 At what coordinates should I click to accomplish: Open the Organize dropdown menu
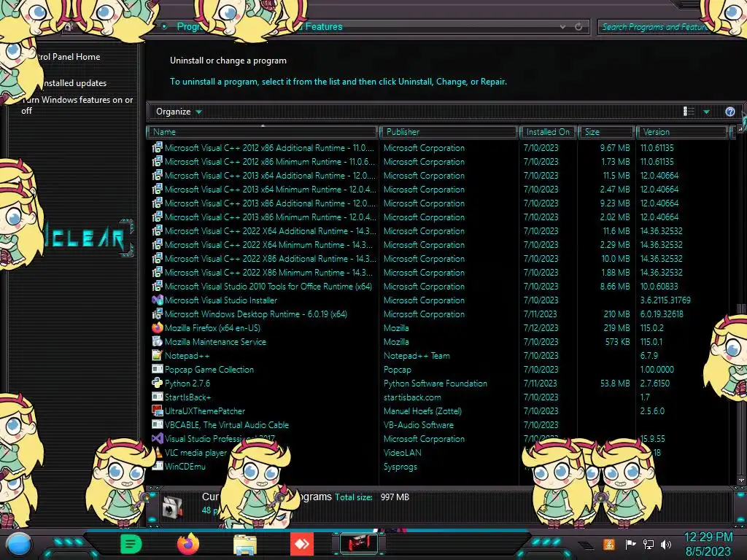click(x=179, y=112)
